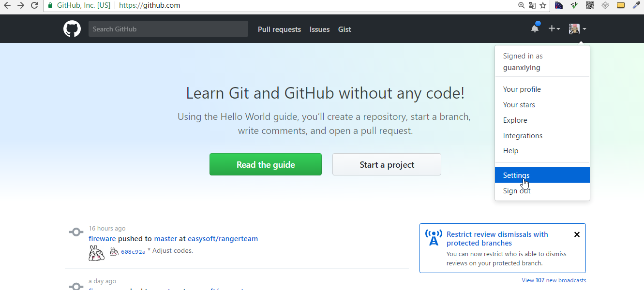644x290 pixels.
Task: Reload the page
Action: click(x=34, y=5)
